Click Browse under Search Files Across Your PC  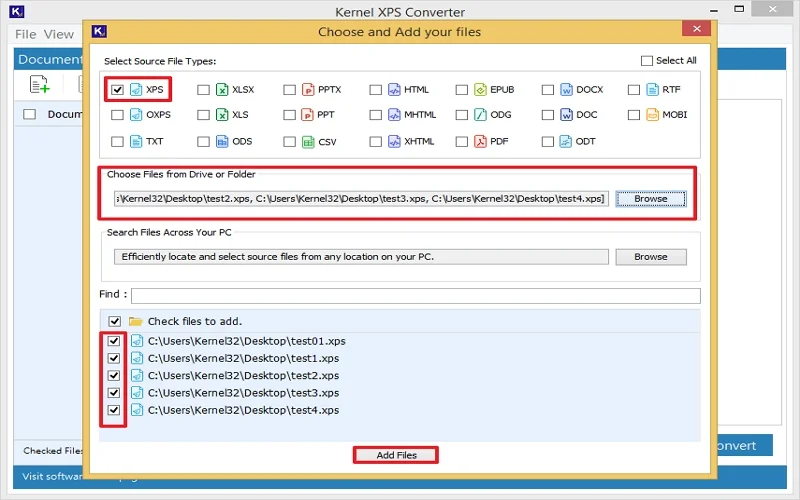click(x=650, y=257)
